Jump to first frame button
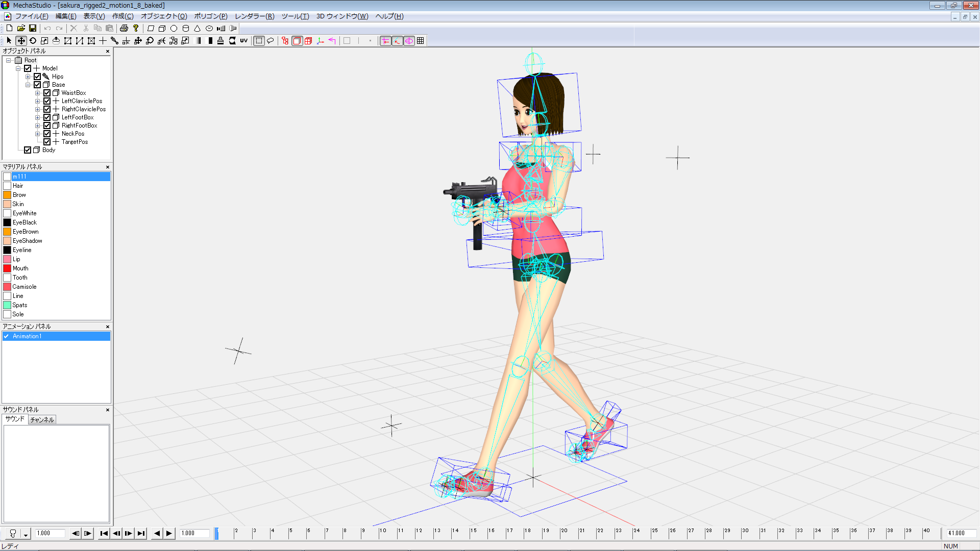This screenshot has width=980, height=551. click(104, 533)
